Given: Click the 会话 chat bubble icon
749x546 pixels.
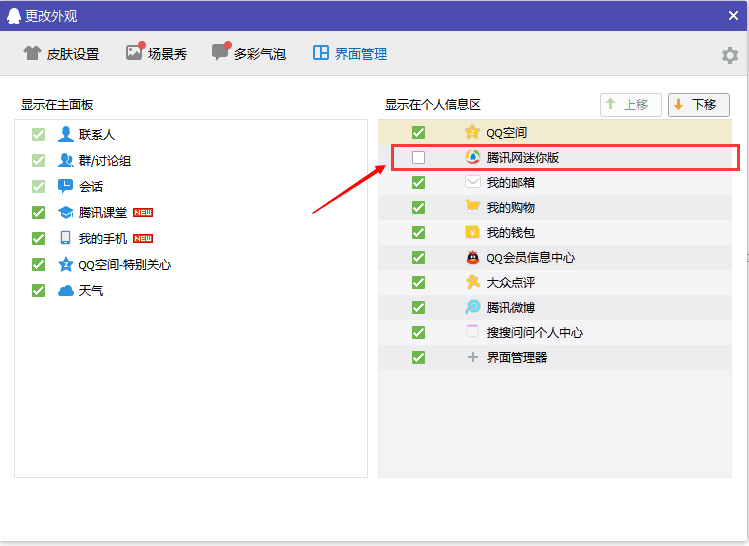Looking at the screenshot, I should pyautogui.click(x=65, y=186).
